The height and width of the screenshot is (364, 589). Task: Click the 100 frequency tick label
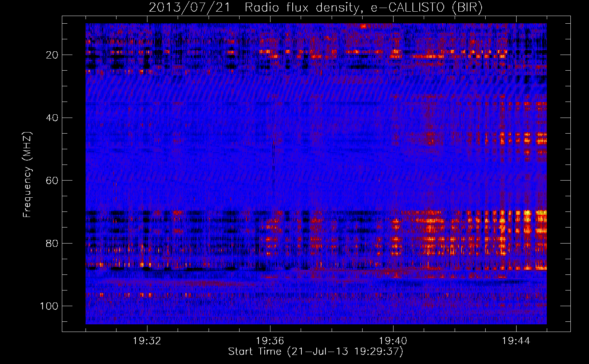point(49,306)
